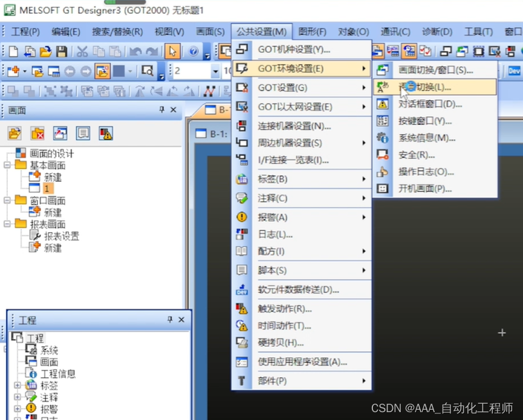Image resolution: width=523 pixels, height=420 pixels.
Task: Click the screen preview magnifier icon
Action: (148, 71)
